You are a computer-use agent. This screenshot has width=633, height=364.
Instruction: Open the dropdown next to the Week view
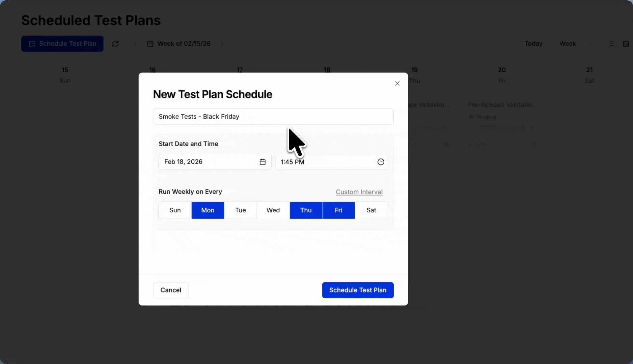click(591, 43)
